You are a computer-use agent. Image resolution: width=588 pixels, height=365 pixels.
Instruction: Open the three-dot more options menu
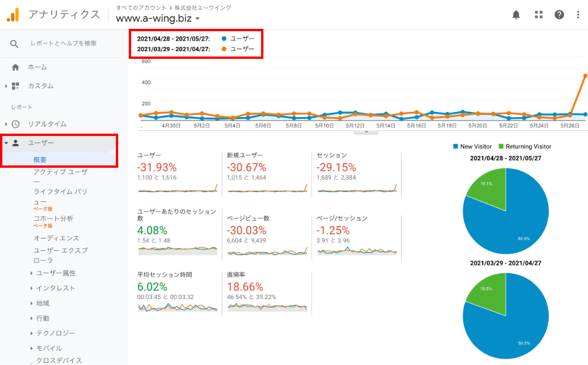[578, 15]
